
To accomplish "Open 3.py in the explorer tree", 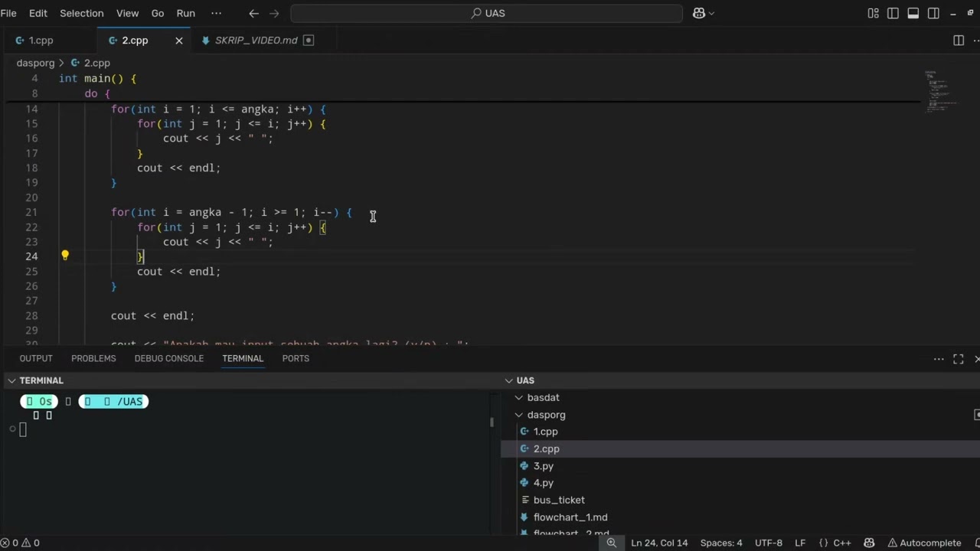I will 740,466.
